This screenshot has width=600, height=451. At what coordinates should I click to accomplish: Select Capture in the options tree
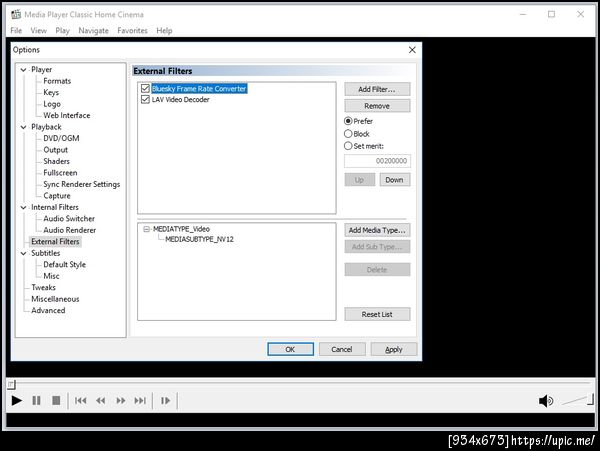[x=57, y=196]
